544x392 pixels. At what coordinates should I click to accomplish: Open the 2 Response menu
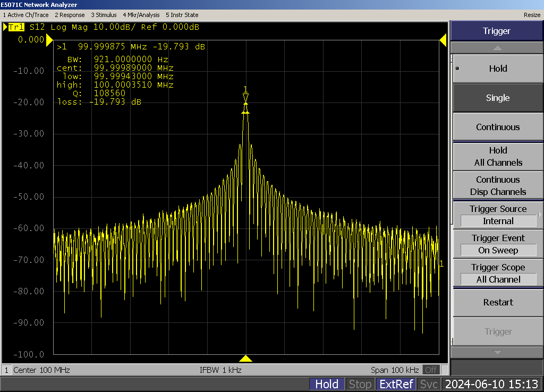(x=70, y=15)
